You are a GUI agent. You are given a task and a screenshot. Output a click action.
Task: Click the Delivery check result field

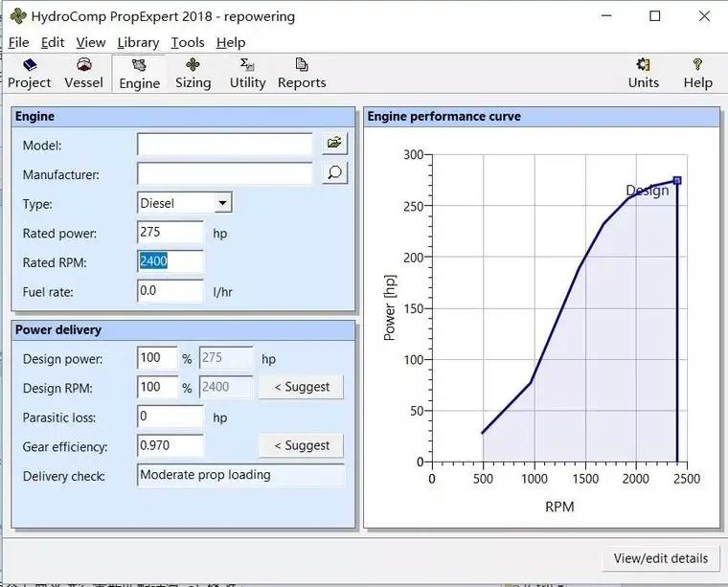pos(241,475)
